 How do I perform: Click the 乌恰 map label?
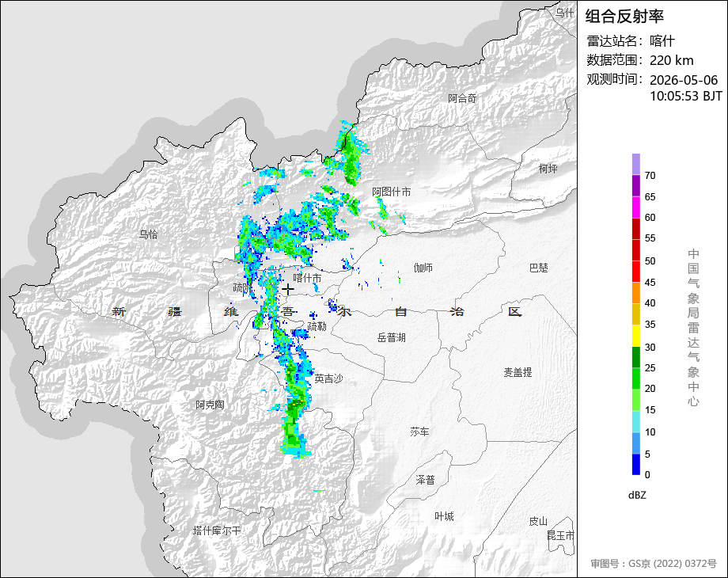pyautogui.click(x=148, y=234)
